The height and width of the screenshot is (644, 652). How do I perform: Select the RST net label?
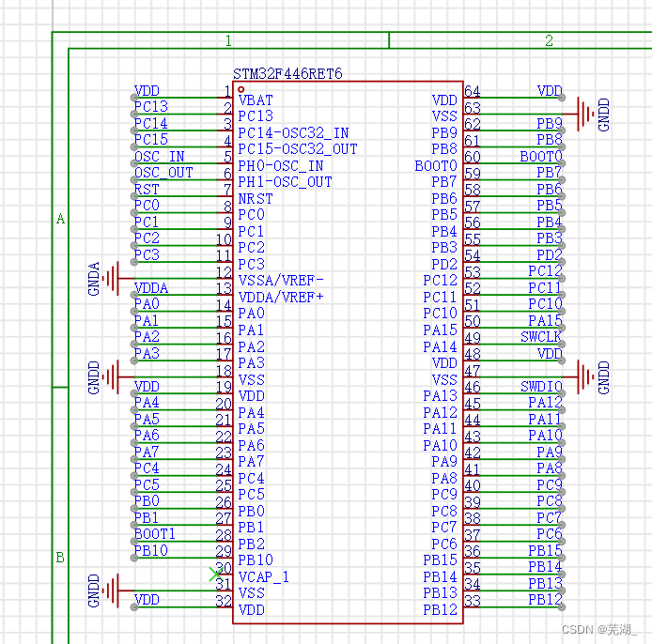pyautogui.click(x=147, y=189)
